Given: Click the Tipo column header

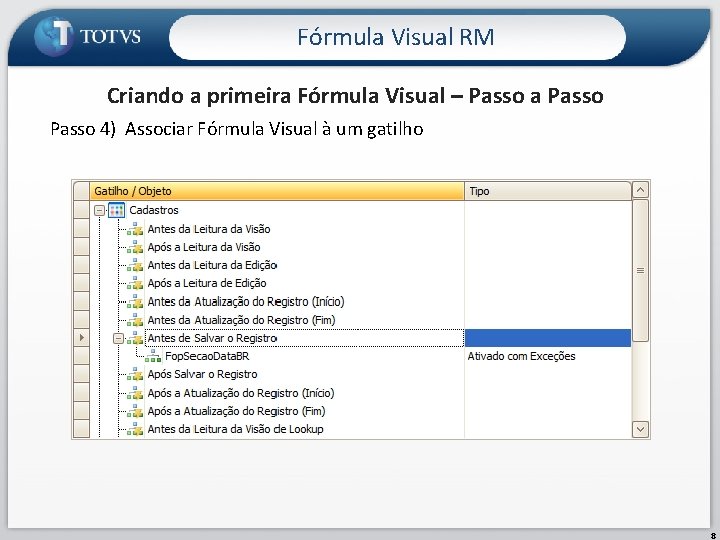Looking at the screenshot, I should (548, 191).
